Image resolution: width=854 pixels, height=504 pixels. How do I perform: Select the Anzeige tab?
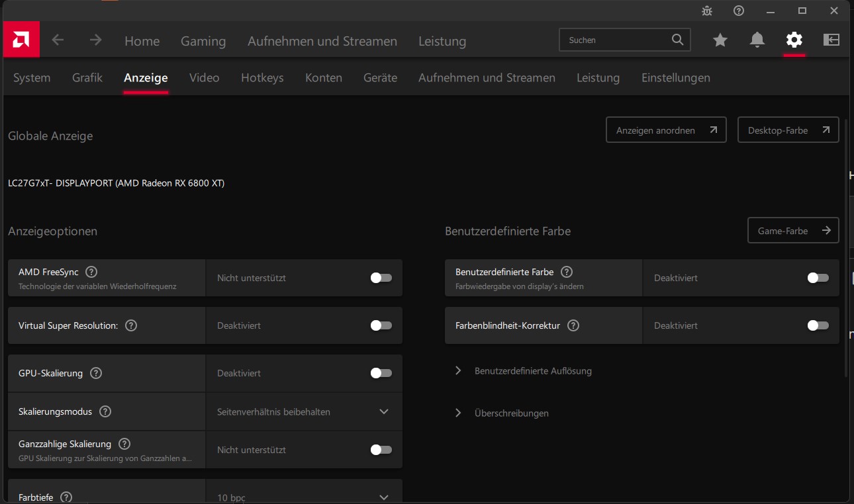pyautogui.click(x=146, y=77)
